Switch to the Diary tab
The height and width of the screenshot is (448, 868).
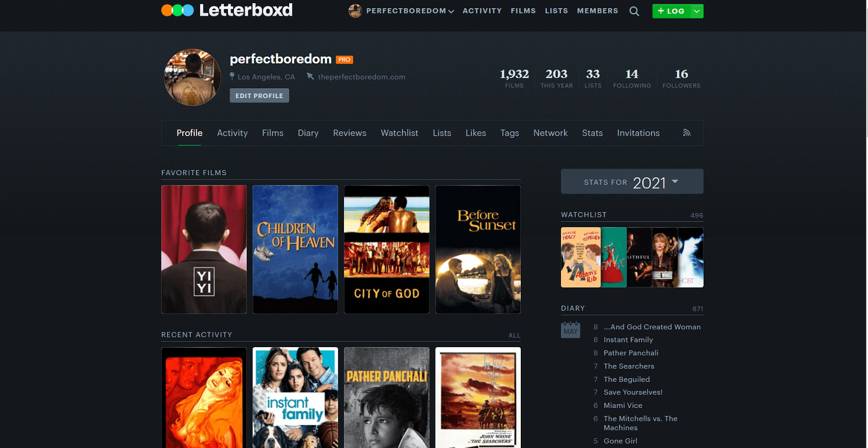tap(308, 133)
